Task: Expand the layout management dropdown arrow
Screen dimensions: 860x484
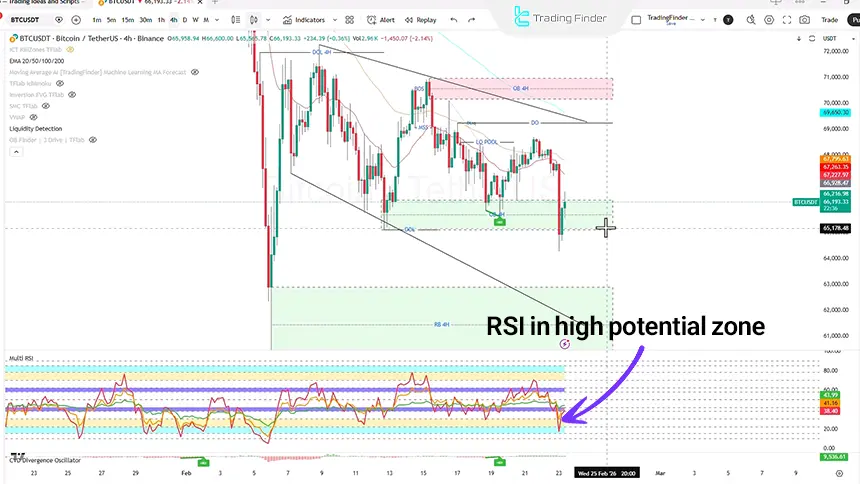Action: [x=703, y=20]
